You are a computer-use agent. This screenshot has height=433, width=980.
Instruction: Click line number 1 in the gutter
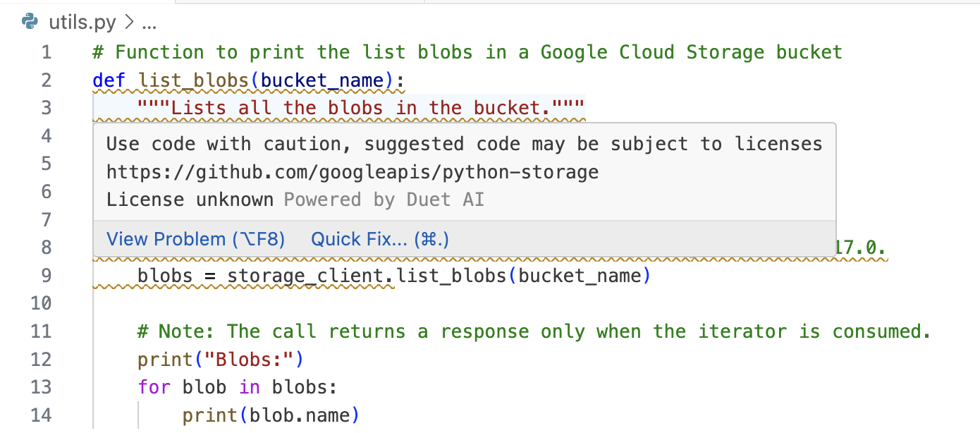pos(47,52)
